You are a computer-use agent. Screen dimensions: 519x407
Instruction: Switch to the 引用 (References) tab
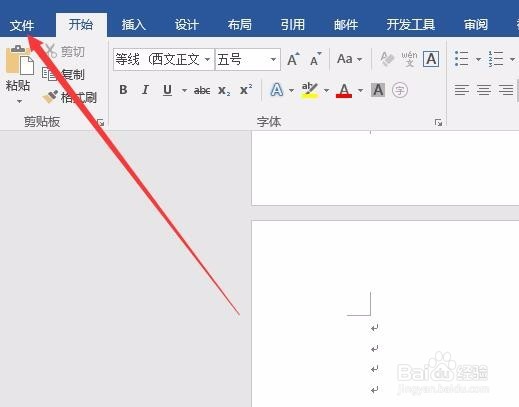point(293,25)
